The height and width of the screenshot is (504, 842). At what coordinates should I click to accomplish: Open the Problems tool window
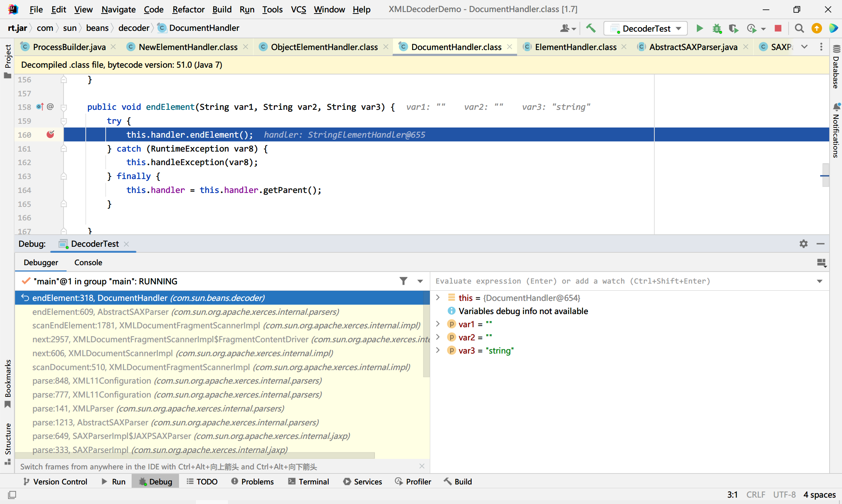[x=252, y=481]
